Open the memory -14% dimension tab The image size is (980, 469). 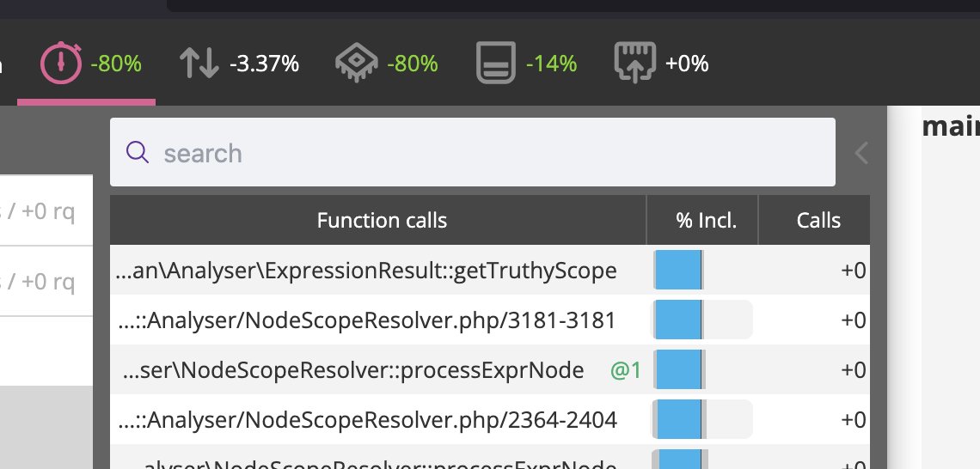527,63
